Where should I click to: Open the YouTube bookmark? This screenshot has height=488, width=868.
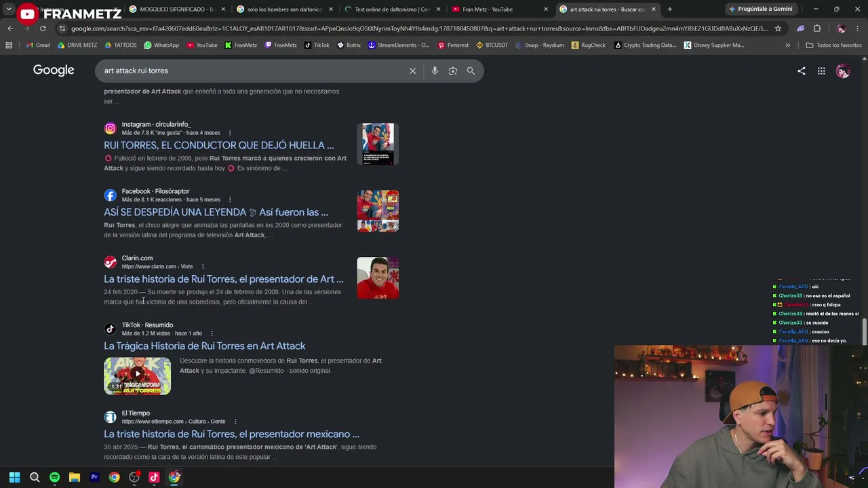(x=202, y=45)
